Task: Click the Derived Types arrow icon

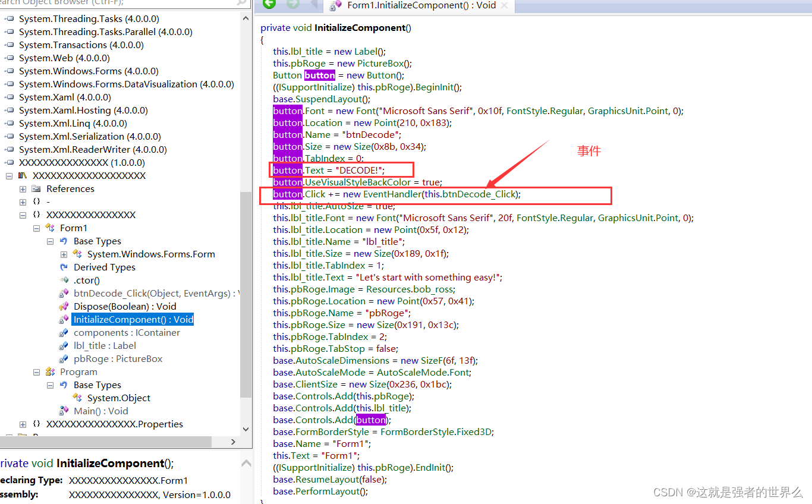Action: (64, 267)
